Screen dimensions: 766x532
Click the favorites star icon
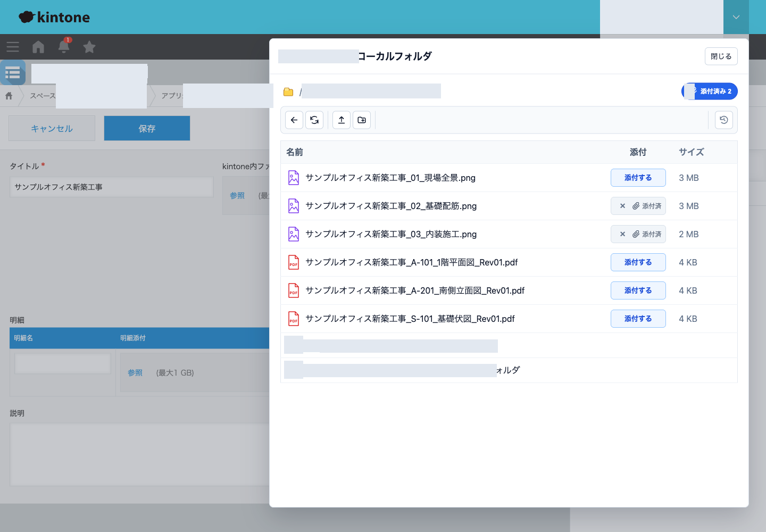(89, 47)
